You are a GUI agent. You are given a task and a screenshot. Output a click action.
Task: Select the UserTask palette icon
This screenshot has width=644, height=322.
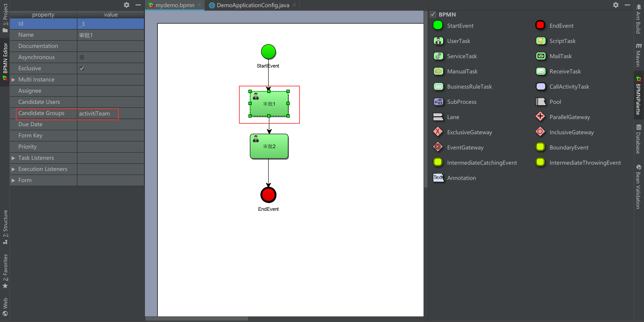tap(438, 41)
